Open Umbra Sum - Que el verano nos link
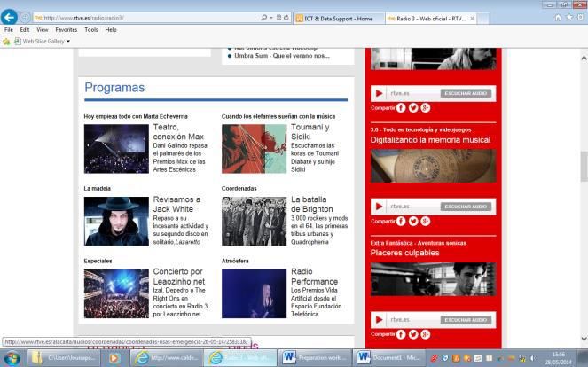Image resolution: width=588 pixels, height=367 pixels. (282, 56)
